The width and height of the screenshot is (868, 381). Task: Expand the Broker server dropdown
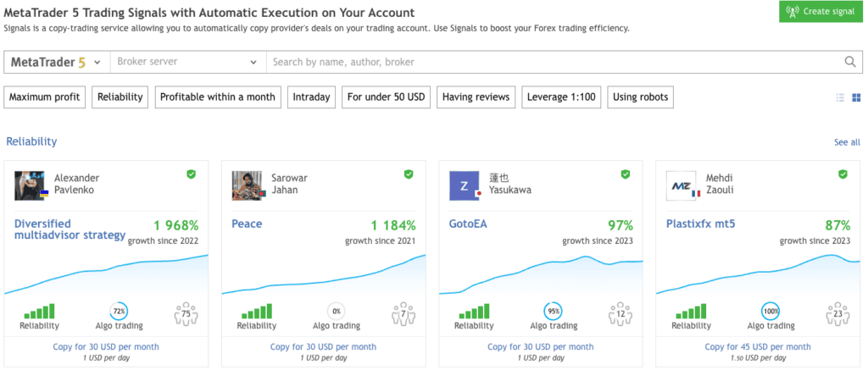(x=189, y=62)
